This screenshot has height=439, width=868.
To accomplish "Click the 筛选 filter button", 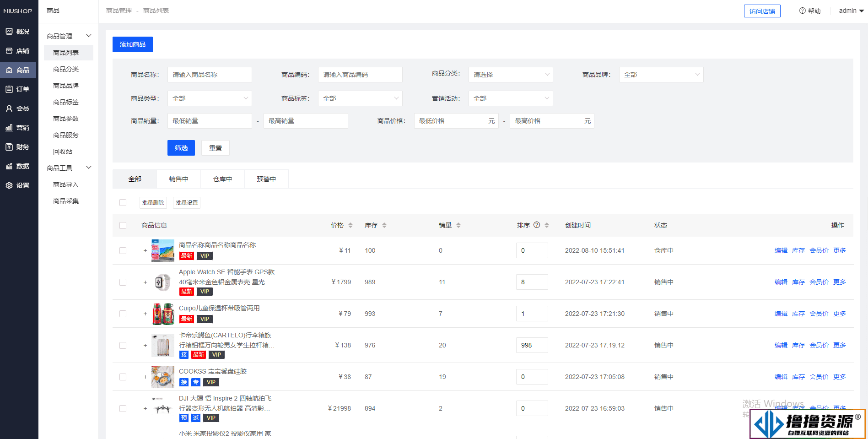I will [181, 148].
